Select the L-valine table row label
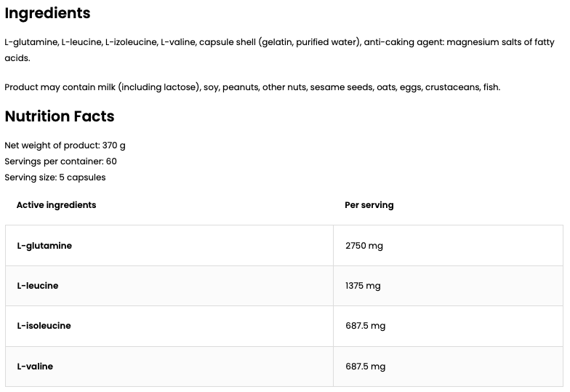This screenshot has width=570, height=392. click(35, 367)
